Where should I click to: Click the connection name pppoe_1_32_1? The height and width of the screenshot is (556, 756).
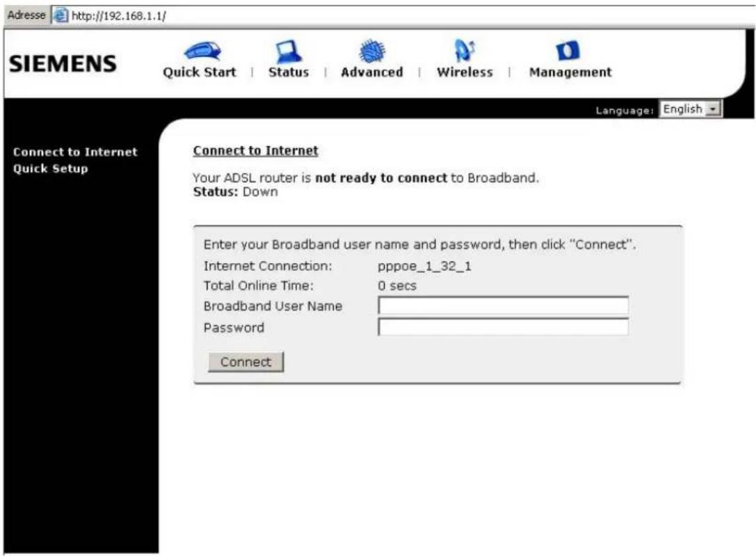point(424,267)
